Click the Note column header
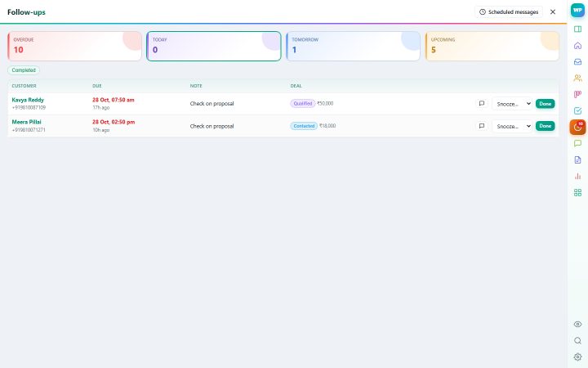This screenshot has width=588, height=368. [x=196, y=86]
